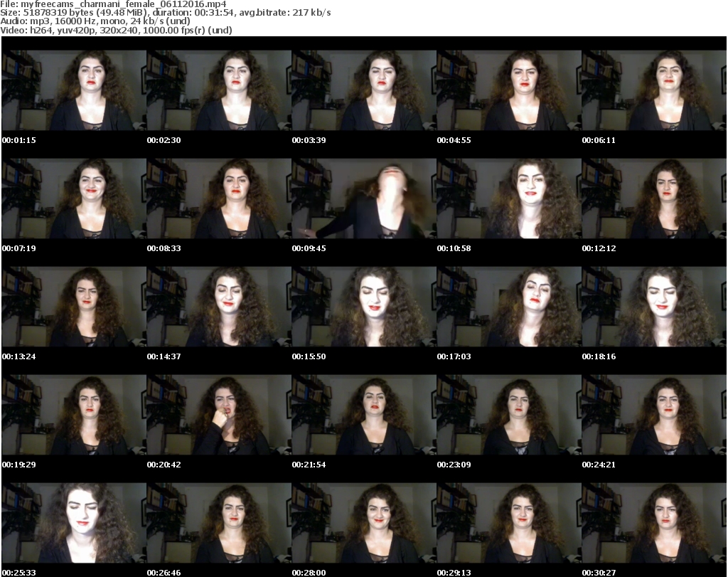The image size is (728, 577).
Task: Select the blurred motion frame at 00:09:45
Action: (x=364, y=198)
